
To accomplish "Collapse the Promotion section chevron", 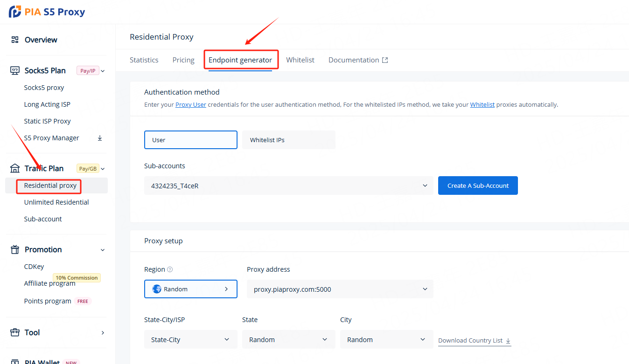I will coord(103,250).
